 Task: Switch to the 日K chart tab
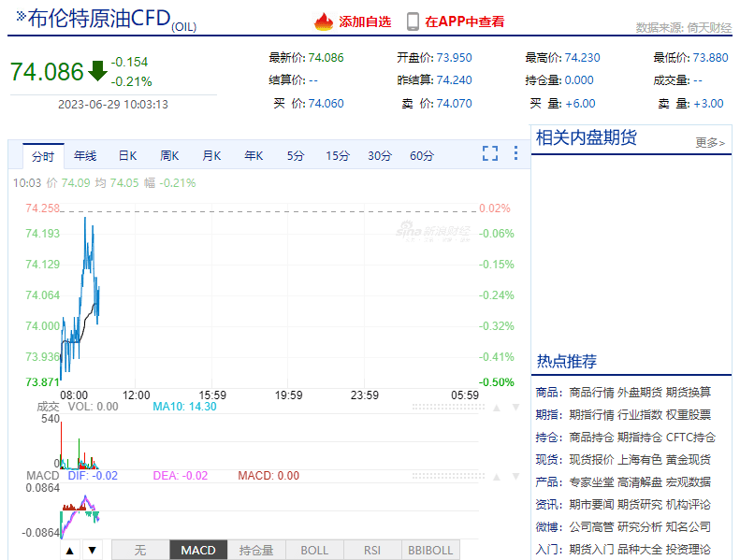point(127,156)
